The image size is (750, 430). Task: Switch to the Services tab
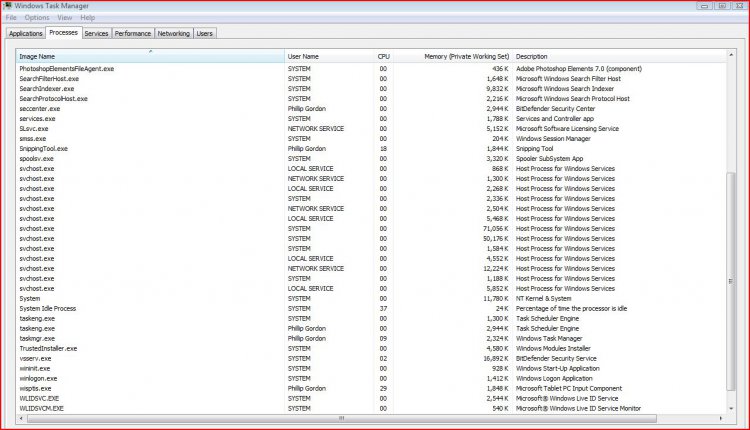[x=96, y=33]
